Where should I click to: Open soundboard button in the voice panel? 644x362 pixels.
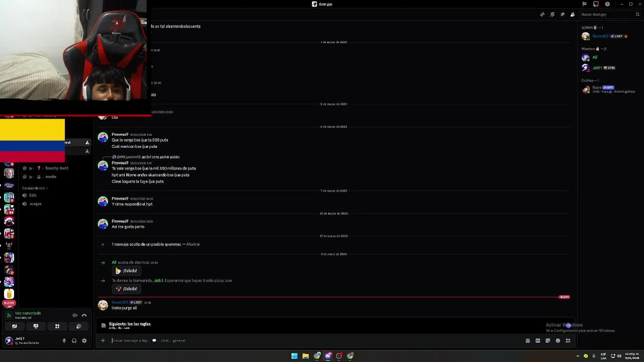pos(78,326)
